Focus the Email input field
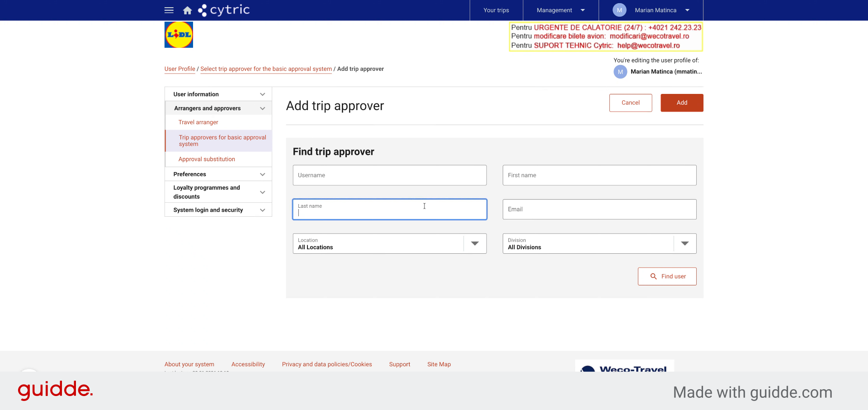The width and height of the screenshot is (868, 410). coord(599,210)
